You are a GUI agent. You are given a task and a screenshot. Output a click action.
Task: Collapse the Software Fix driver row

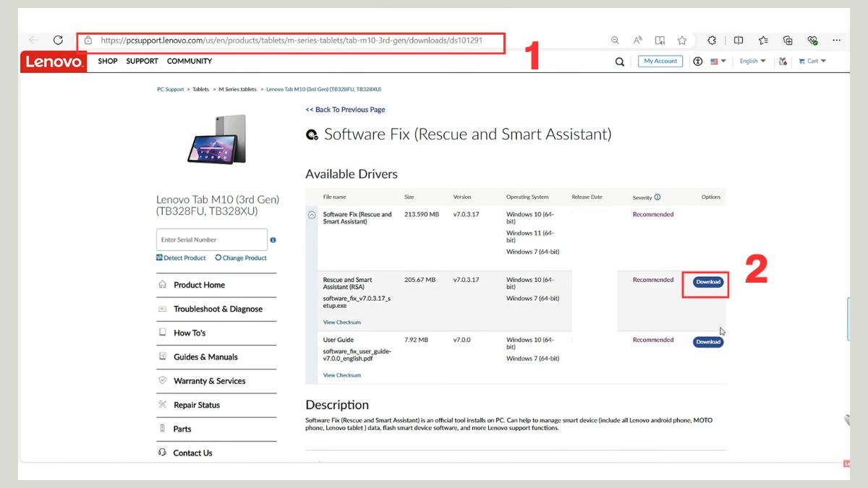(312, 215)
